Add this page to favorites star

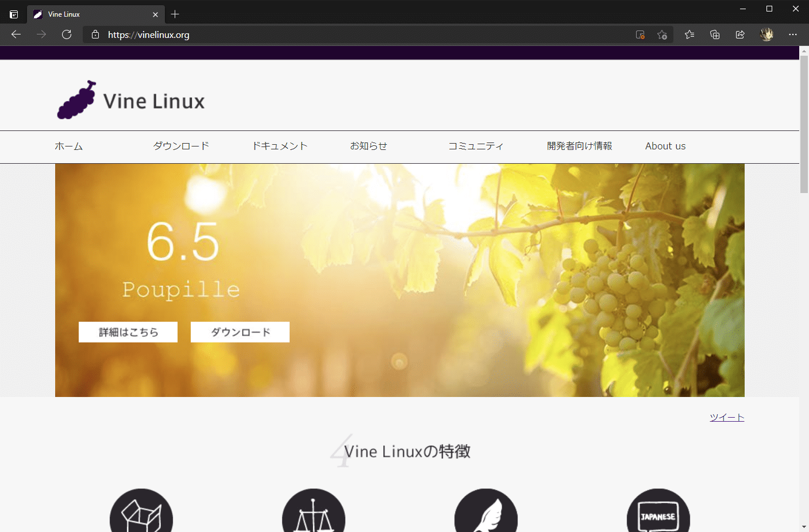point(662,34)
